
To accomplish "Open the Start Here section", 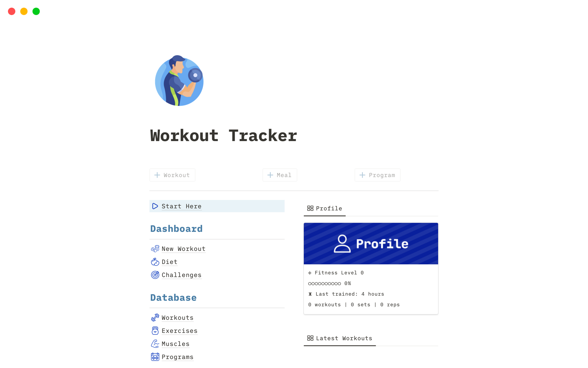I will (181, 206).
